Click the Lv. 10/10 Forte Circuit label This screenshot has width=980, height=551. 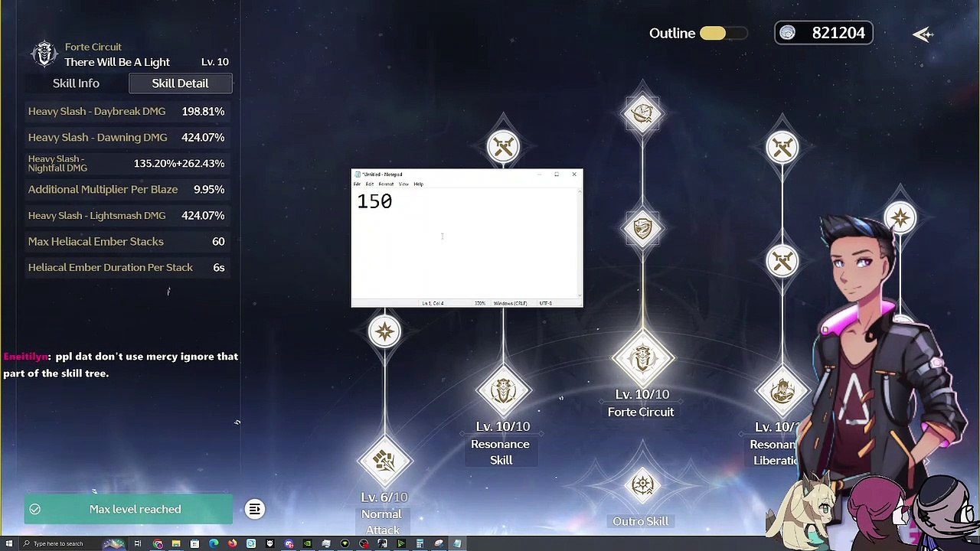click(x=642, y=403)
